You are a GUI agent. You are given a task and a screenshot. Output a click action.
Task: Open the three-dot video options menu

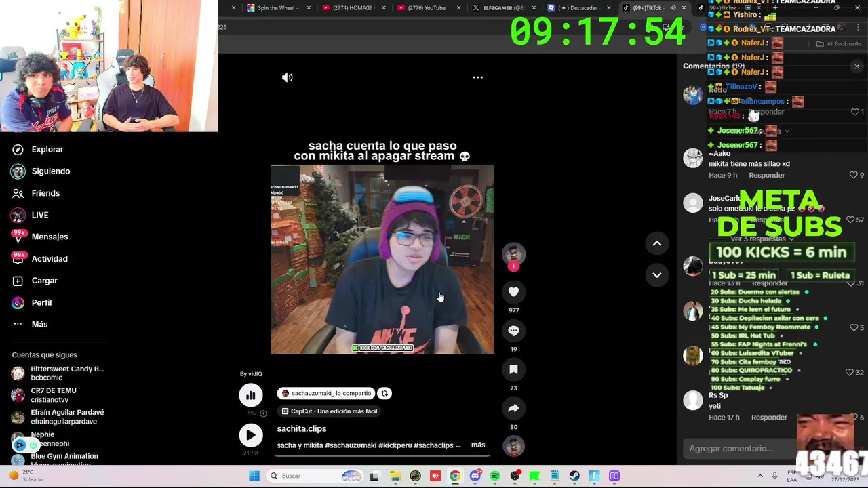click(x=477, y=77)
